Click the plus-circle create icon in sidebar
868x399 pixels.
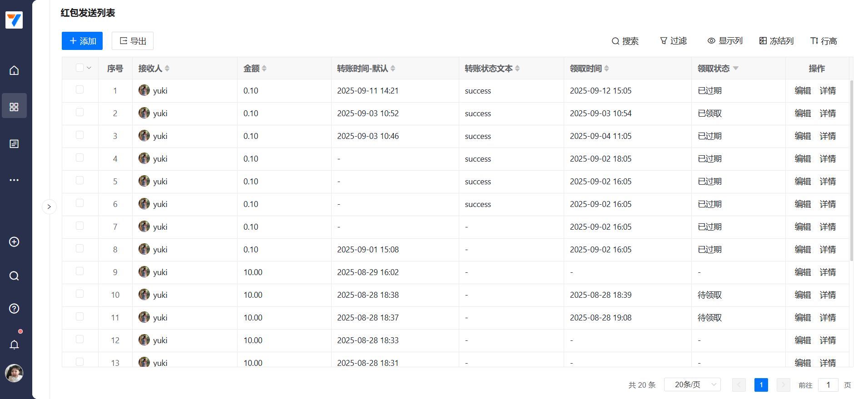coord(14,242)
